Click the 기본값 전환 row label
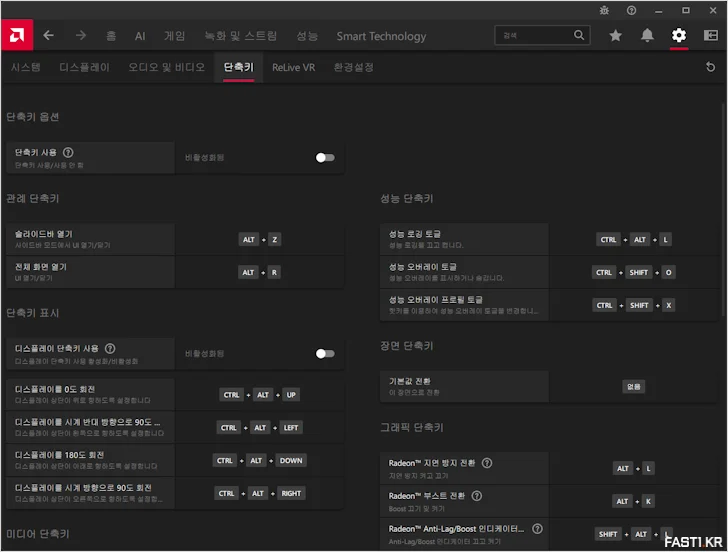The width and height of the screenshot is (728, 552). coord(410,381)
